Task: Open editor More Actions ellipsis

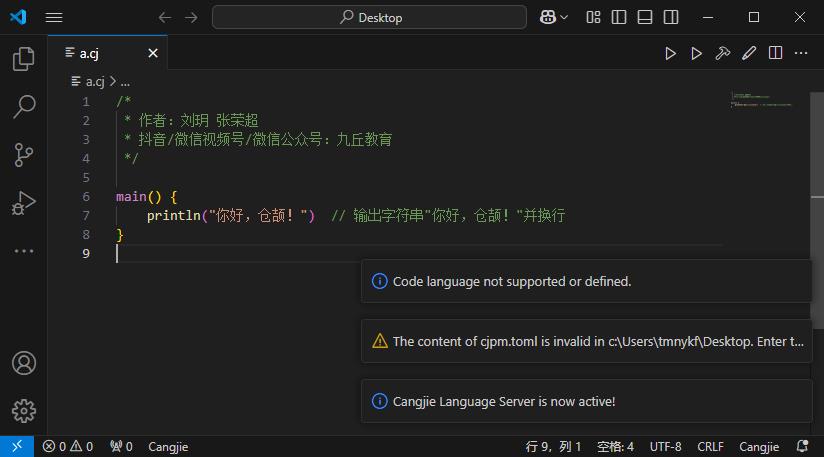Action: tap(801, 53)
